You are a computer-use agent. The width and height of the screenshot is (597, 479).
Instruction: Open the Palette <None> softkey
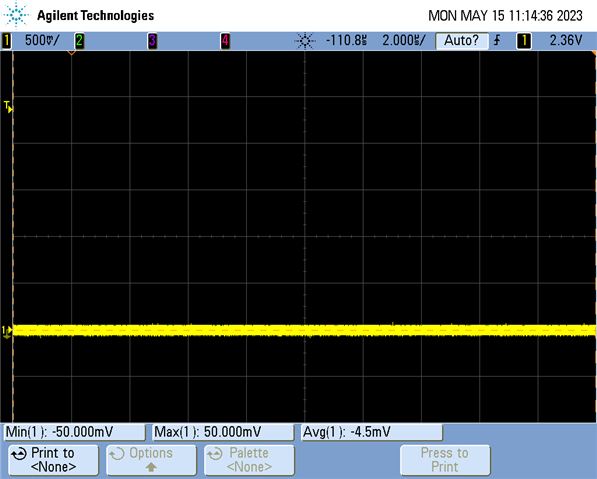tap(249, 460)
